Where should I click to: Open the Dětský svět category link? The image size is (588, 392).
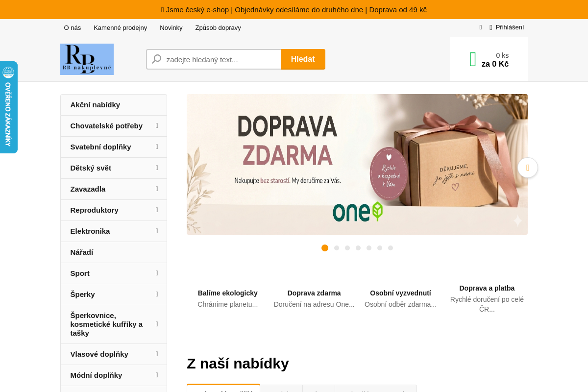click(91, 168)
